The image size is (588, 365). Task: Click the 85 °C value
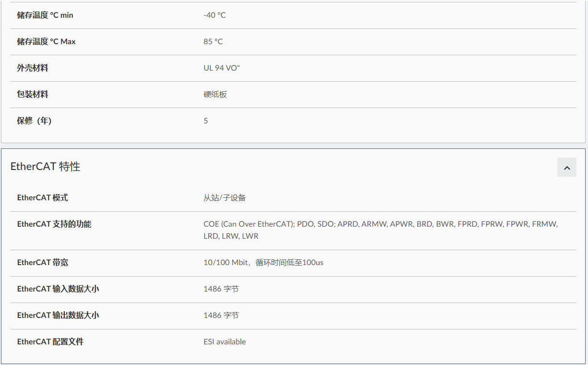coord(213,42)
